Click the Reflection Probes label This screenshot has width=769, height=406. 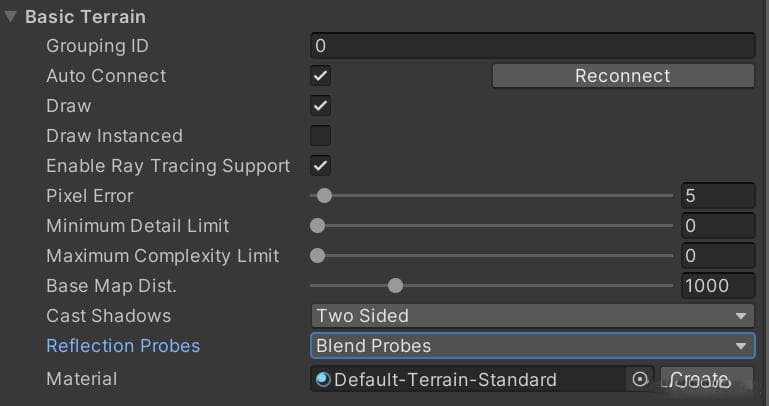123,346
